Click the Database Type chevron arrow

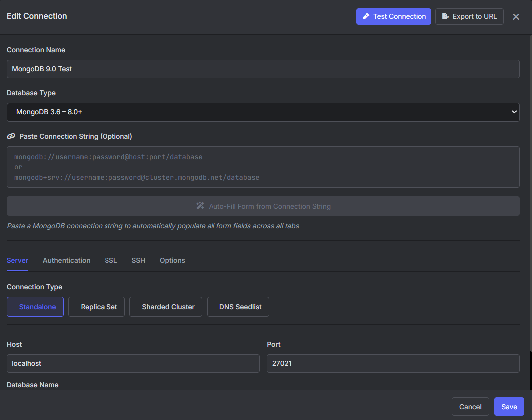click(x=514, y=112)
